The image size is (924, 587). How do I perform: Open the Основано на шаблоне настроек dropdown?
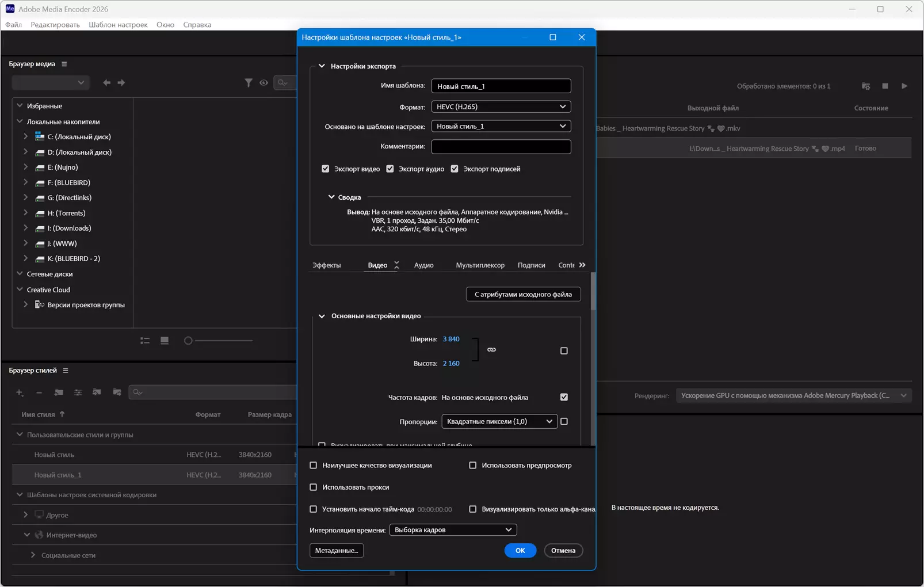click(501, 126)
